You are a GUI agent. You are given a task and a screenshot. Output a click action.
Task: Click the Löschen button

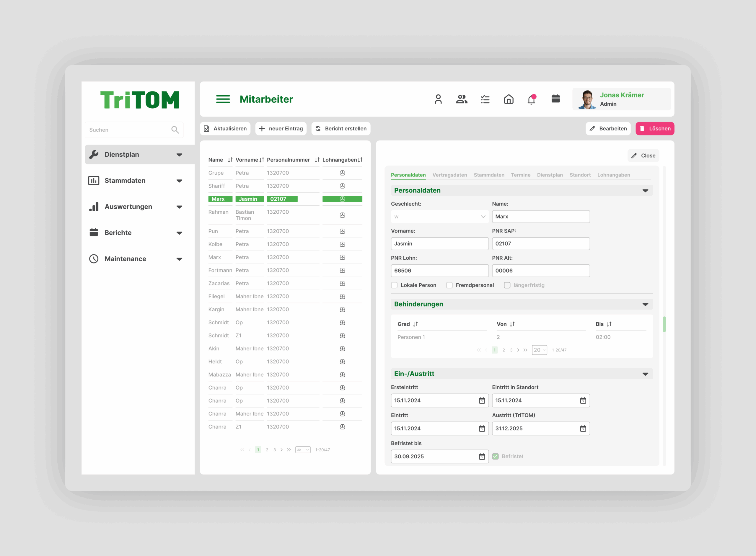point(655,129)
